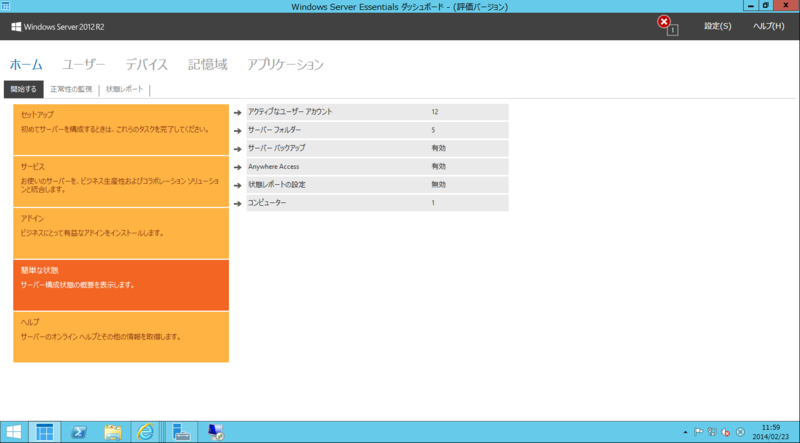Launch Internet Explorer from the taskbar
This screenshot has width=800, height=443.
(x=145, y=432)
